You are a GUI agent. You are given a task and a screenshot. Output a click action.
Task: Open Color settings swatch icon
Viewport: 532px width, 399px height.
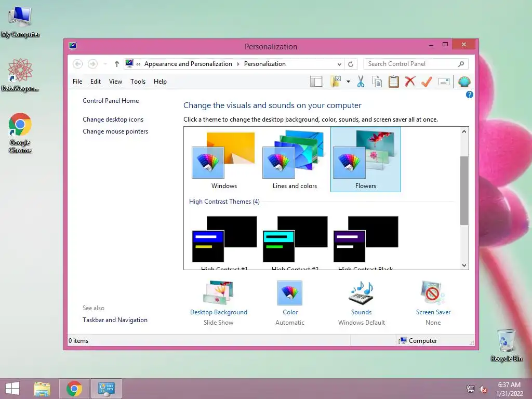coord(290,293)
